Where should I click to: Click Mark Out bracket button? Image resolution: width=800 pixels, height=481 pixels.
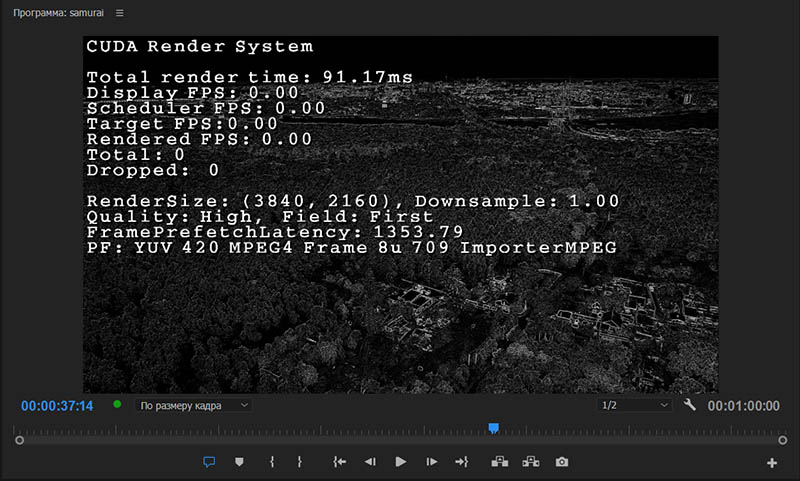[299, 462]
